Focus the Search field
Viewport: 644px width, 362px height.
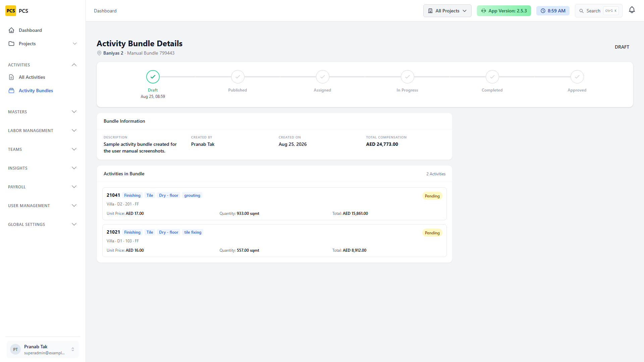point(598,11)
